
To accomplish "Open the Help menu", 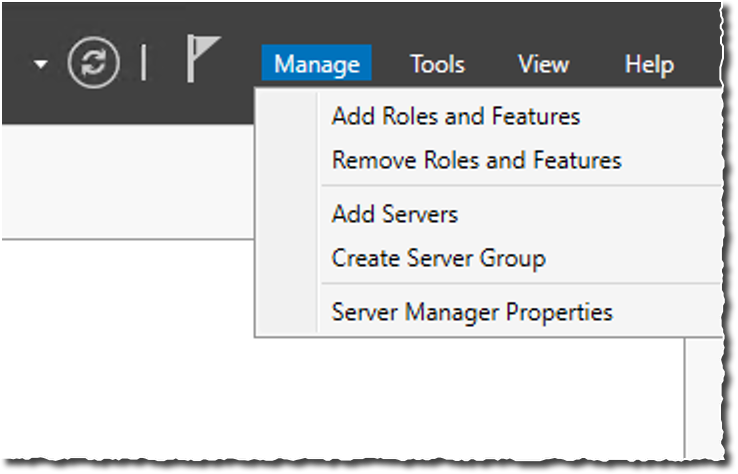I will click(649, 64).
